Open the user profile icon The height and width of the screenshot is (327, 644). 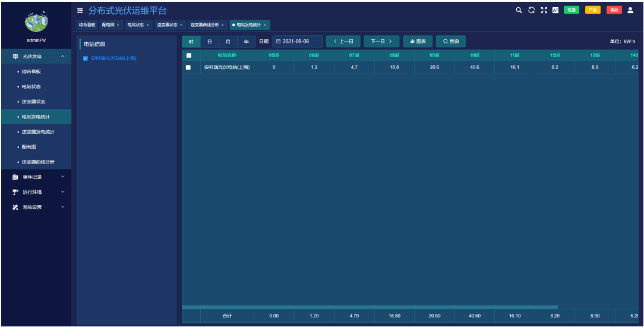click(x=630, y=10)
